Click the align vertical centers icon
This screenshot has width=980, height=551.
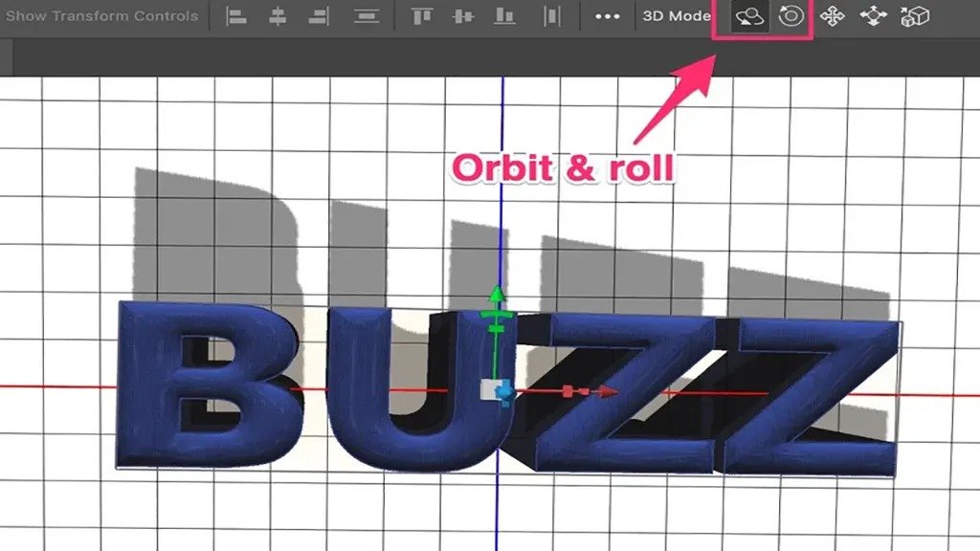(462, 16)
